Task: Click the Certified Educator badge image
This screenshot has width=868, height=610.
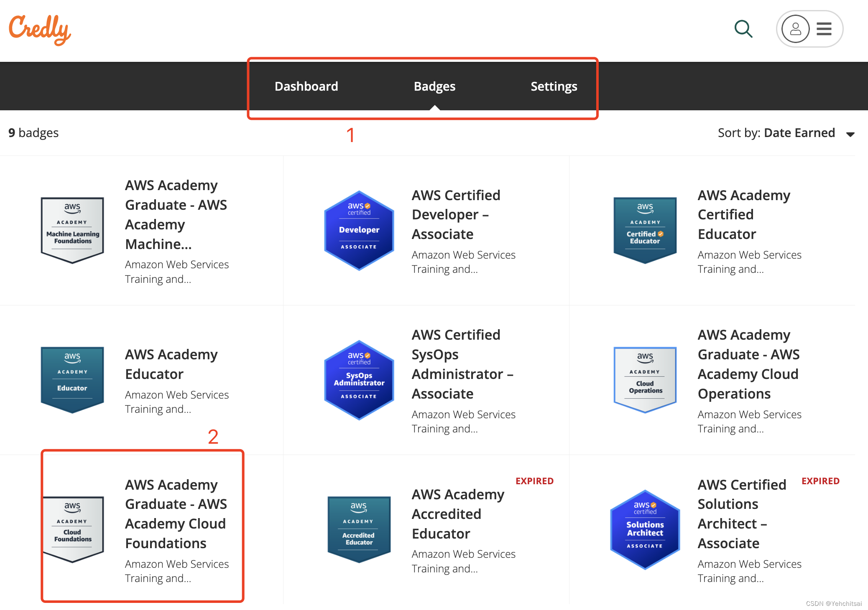Action: coord(645,230)
